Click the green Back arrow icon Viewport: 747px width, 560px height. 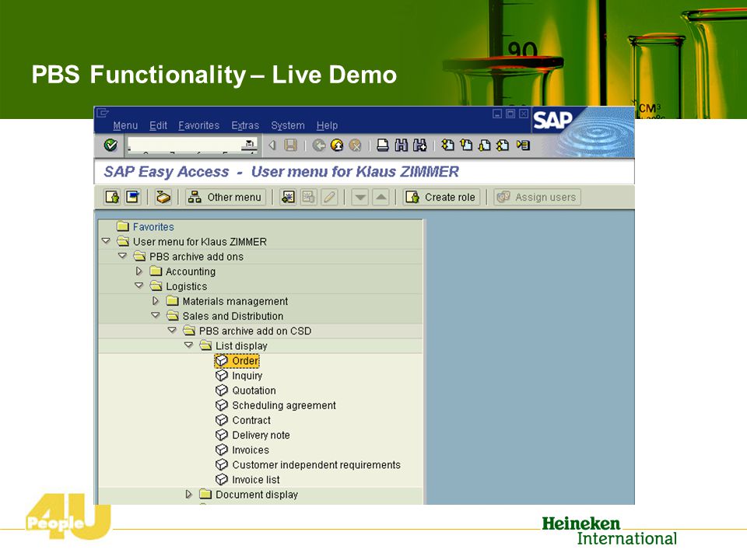319,145
